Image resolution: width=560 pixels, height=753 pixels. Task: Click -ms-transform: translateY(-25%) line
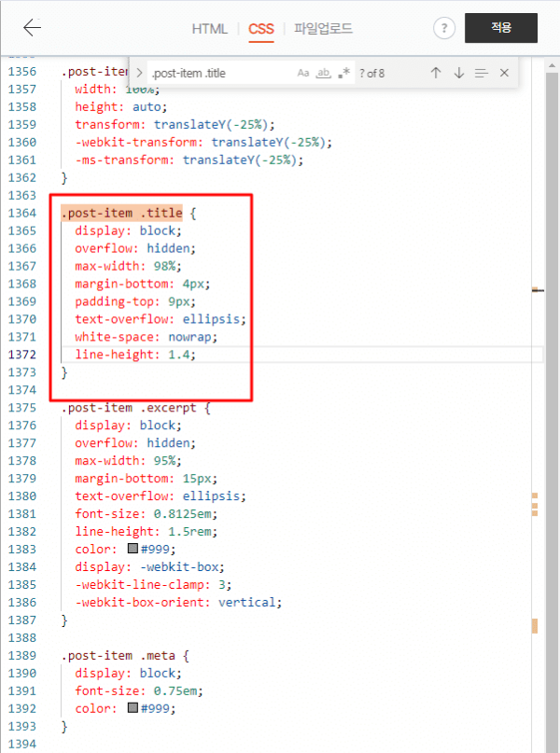coord(189,160)
